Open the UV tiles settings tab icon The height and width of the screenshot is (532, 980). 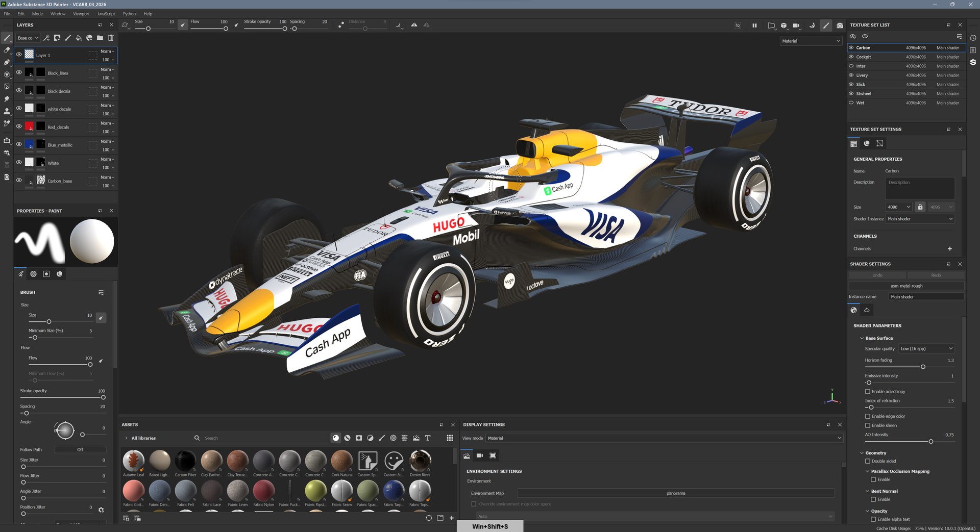(879, 143)
